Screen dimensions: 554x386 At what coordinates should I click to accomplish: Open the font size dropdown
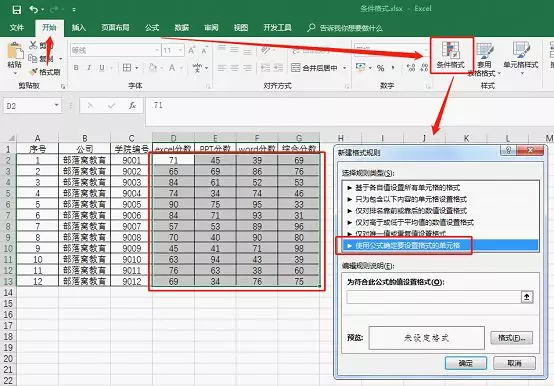181,50
